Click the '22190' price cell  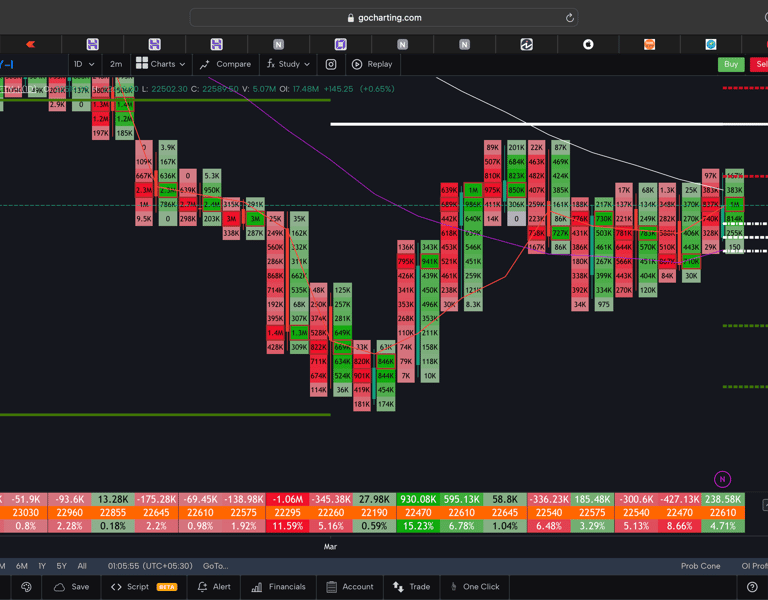click(374, 513)
